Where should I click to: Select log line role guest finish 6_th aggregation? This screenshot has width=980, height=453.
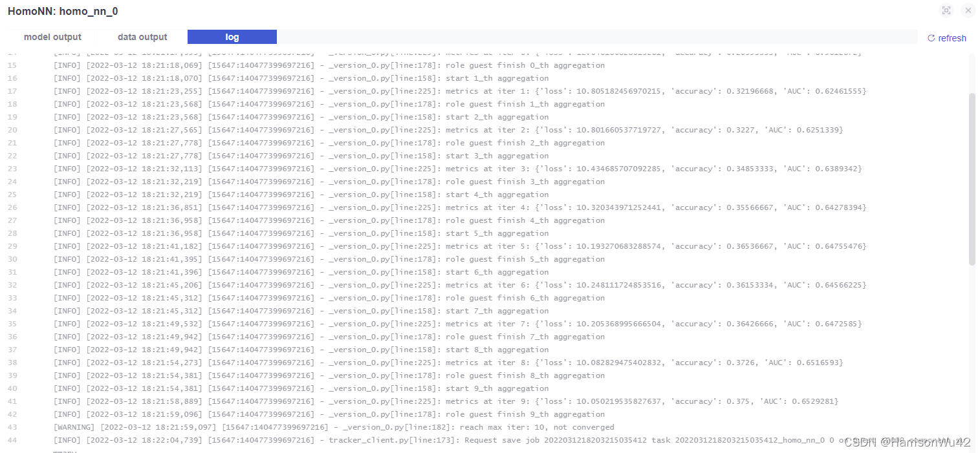329,298
